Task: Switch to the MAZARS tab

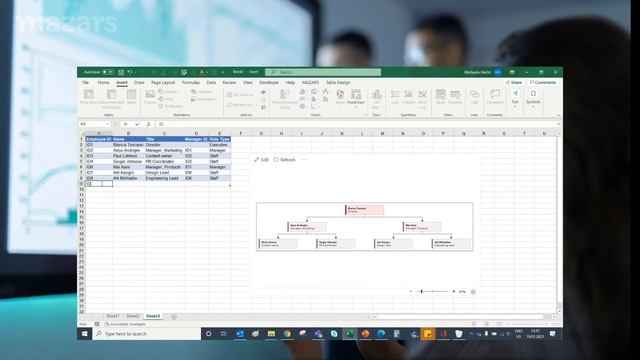Action: tap(310, 82)
